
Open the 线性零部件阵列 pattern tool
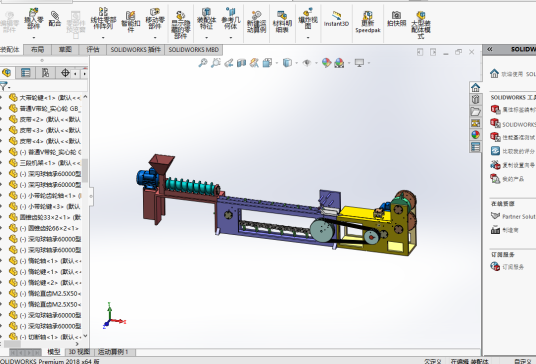103,18
